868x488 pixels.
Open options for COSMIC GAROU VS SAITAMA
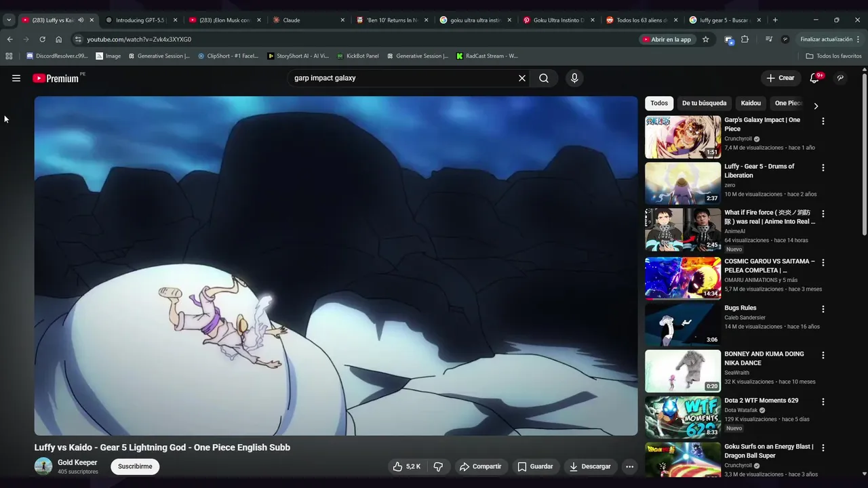823,262
